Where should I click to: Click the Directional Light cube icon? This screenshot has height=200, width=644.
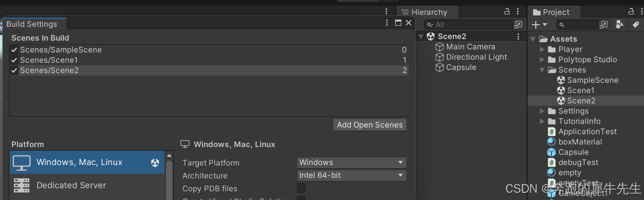coord(439,57)
